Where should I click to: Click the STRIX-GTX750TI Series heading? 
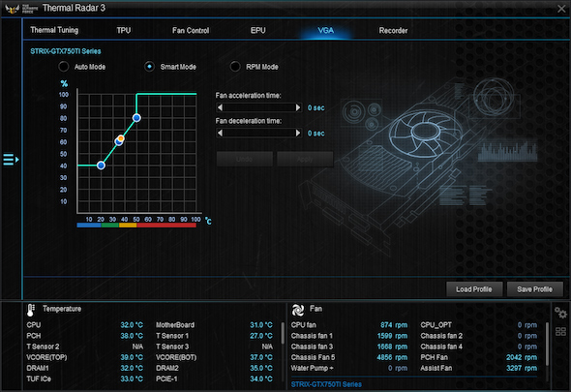tap(66, 51)
